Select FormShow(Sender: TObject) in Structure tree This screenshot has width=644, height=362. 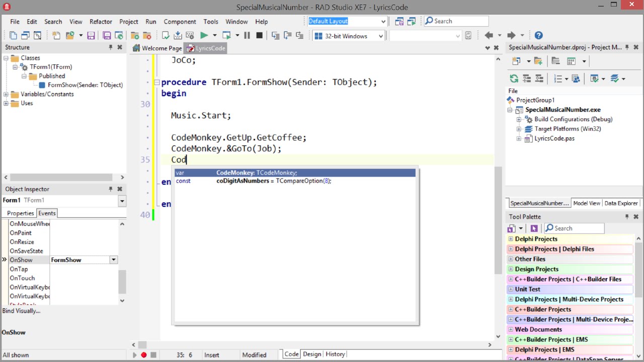coord(85,85)
